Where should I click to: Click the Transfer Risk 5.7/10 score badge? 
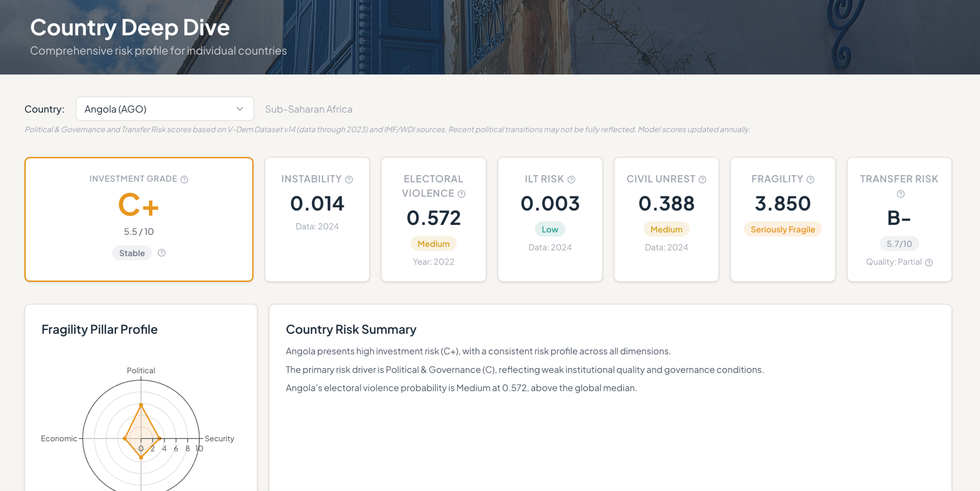(x=899, y=244)
